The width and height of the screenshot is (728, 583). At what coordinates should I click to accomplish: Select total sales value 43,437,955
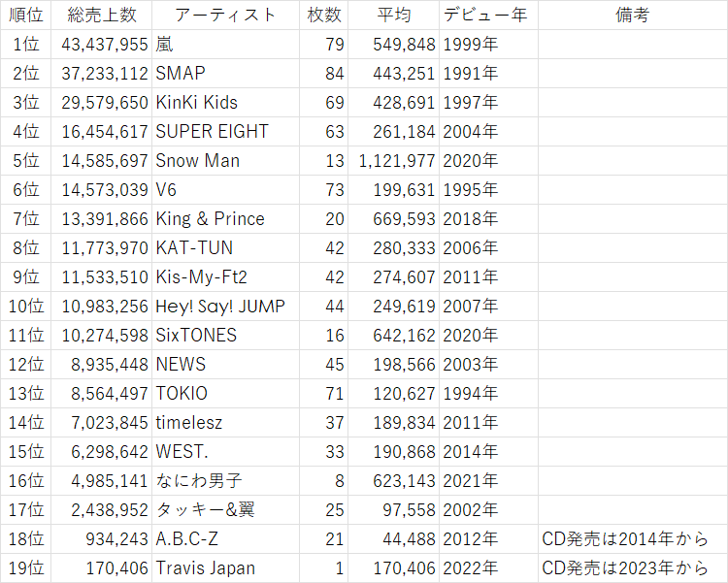101,44
